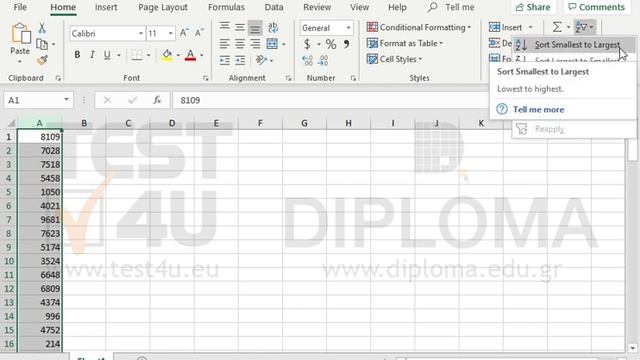Click the Share button

tap(533, 7)
